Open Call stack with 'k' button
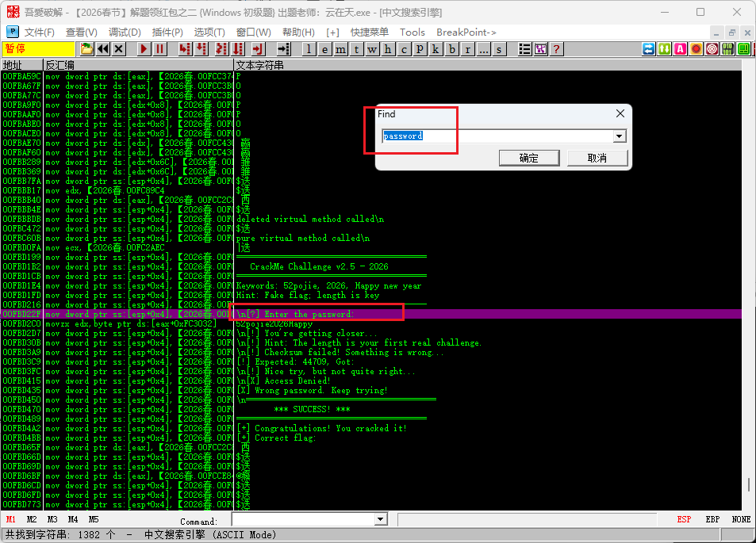The image size is (756, 543). (436, 49)
